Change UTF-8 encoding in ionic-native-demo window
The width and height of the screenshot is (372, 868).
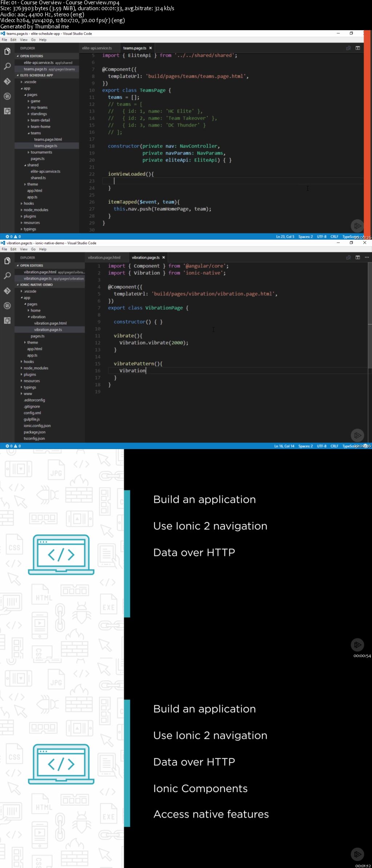tap(322, 446)
